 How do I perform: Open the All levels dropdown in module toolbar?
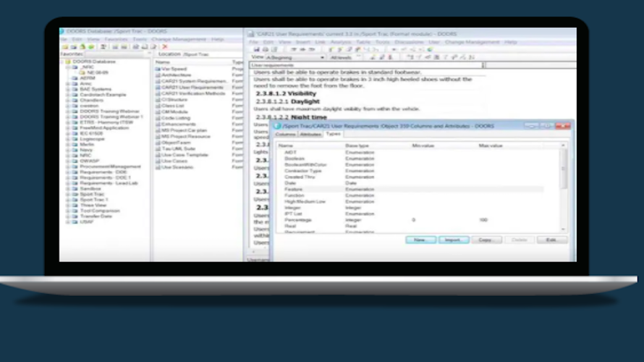click(x=344, y=57)
